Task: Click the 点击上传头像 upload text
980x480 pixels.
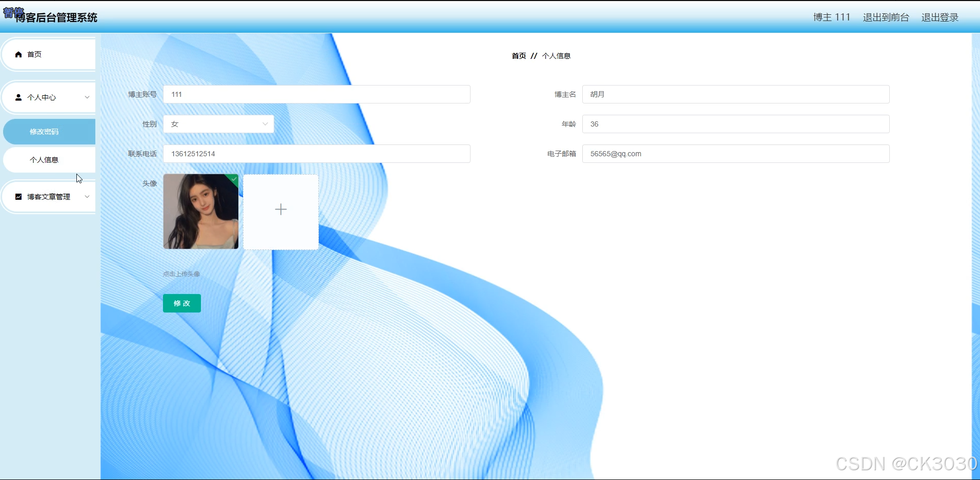Action: (x=181, y=274)
